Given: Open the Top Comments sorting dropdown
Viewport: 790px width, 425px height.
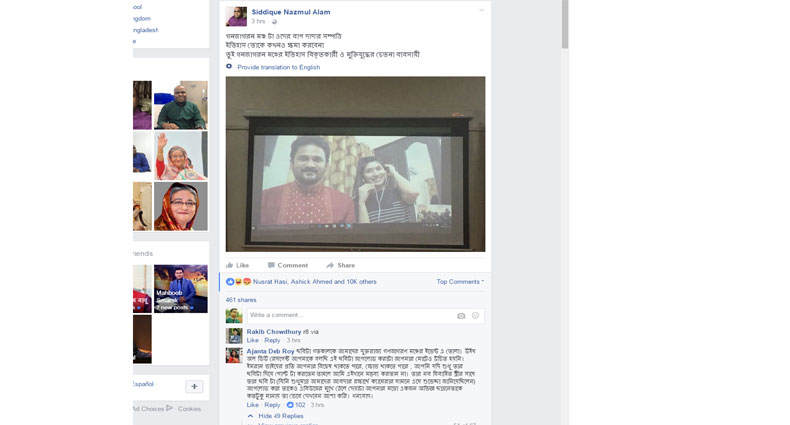Looking at the screenshot, I should pos(459,282).
